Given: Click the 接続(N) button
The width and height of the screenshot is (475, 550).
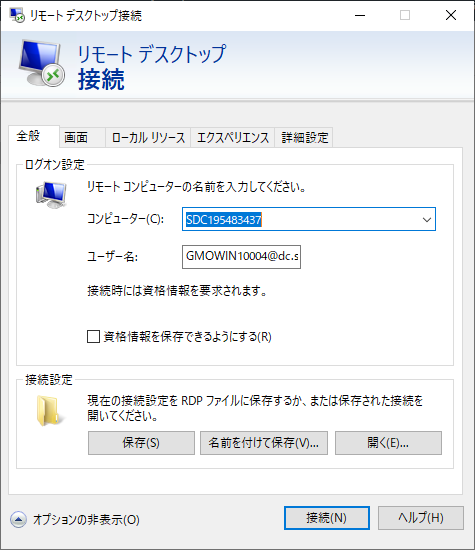Looking at the screenshot, I should point(327,518).
